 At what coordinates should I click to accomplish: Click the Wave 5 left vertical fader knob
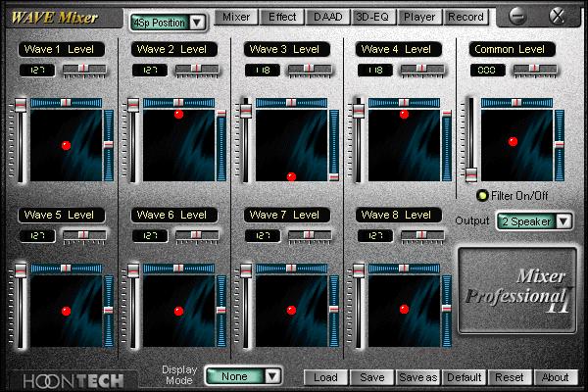pyautogui.click(x=21, y=270)
